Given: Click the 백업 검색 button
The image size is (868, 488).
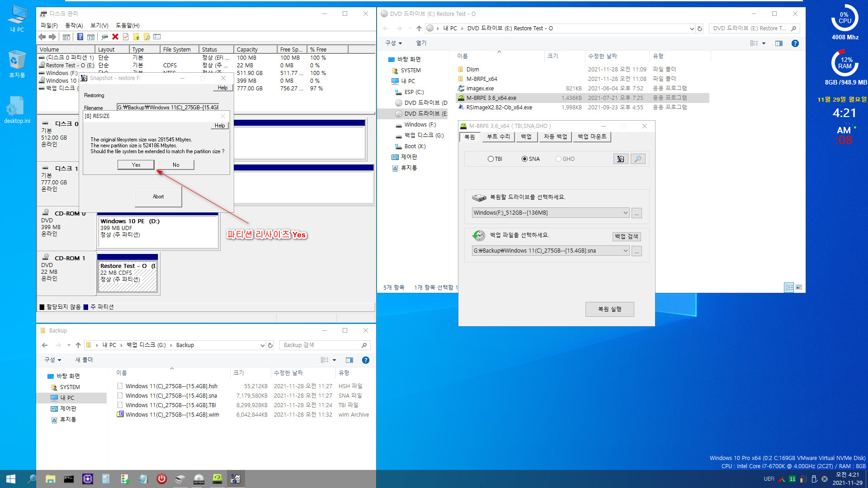Looking at the screenshot, I should 627,236.
